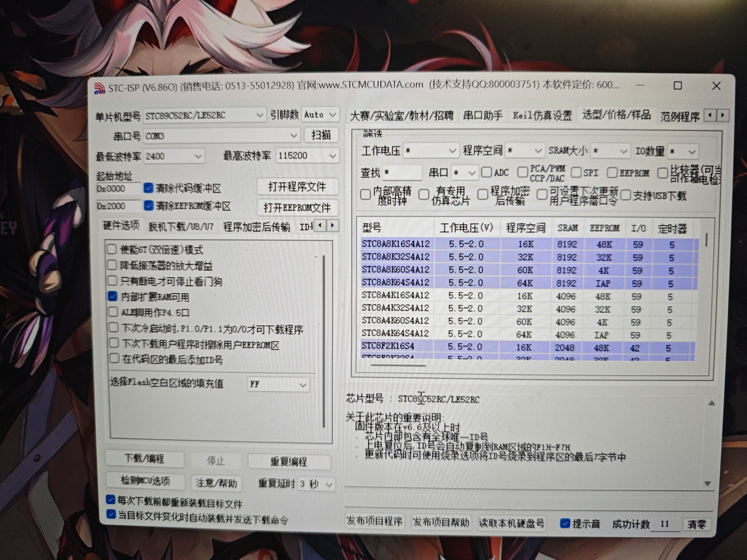747x560 pixels.
Task: Click down arrow of chip info panel
Action: coord(708,483)
